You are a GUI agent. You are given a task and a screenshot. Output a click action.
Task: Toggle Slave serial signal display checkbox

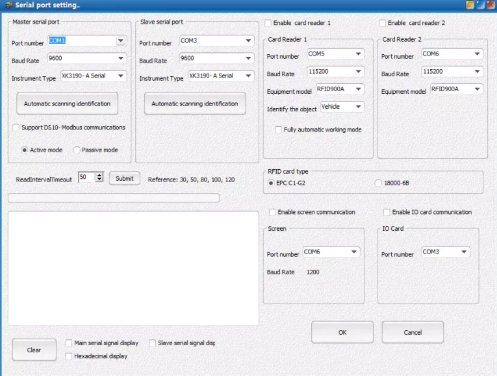click(x=152, y=343)
